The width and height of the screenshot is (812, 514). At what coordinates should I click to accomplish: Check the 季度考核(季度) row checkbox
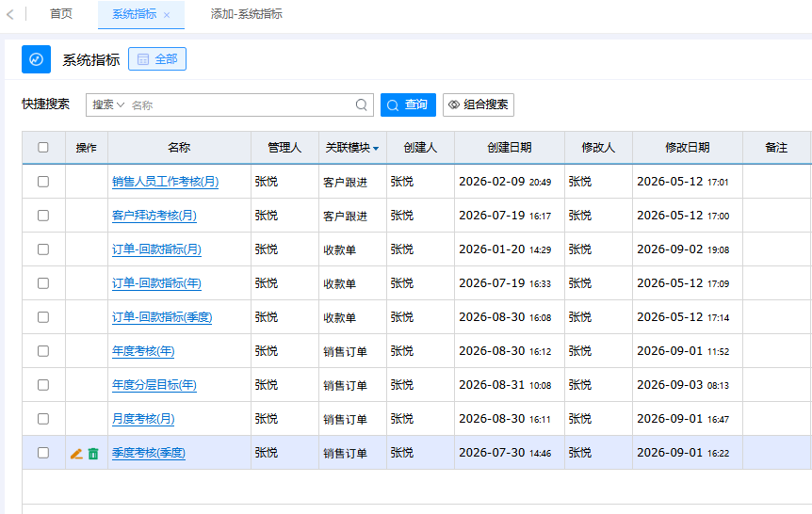43,453
